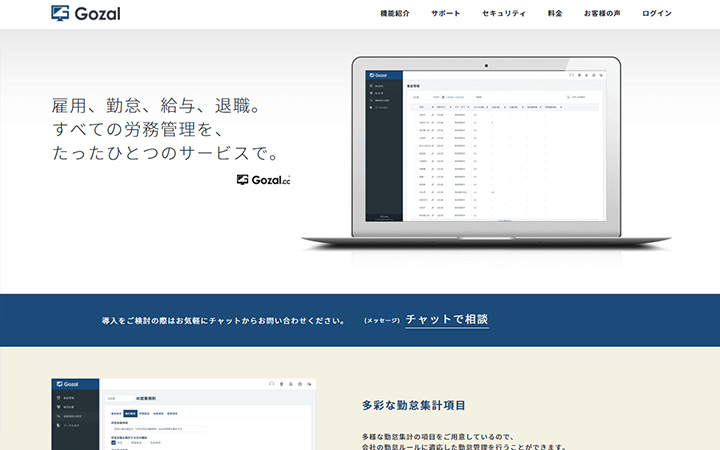The width and height of the screenshot is (720, 450).
Task: Click the headline line すべての労務管理を、
Action: pos(138,129)
